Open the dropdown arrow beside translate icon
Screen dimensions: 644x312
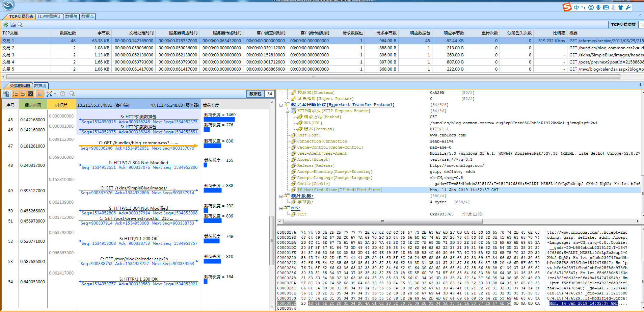click(x=55, y=94)
